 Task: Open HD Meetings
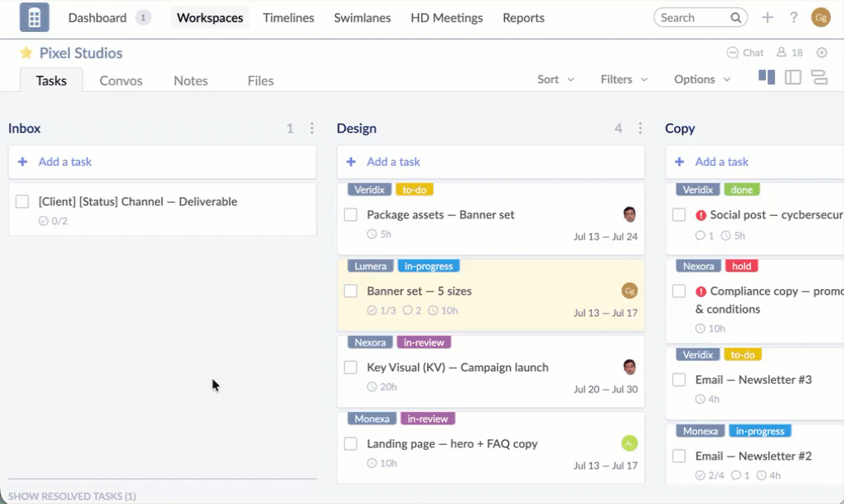(x=447, y=18)
